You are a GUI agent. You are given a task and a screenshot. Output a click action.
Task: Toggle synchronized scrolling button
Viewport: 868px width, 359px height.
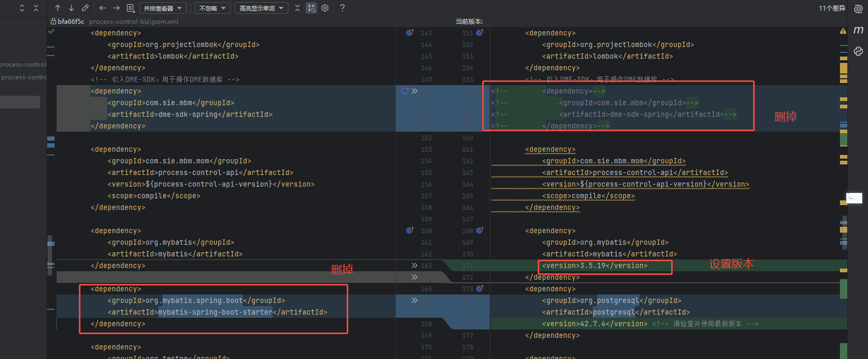[x=311, y=8]
